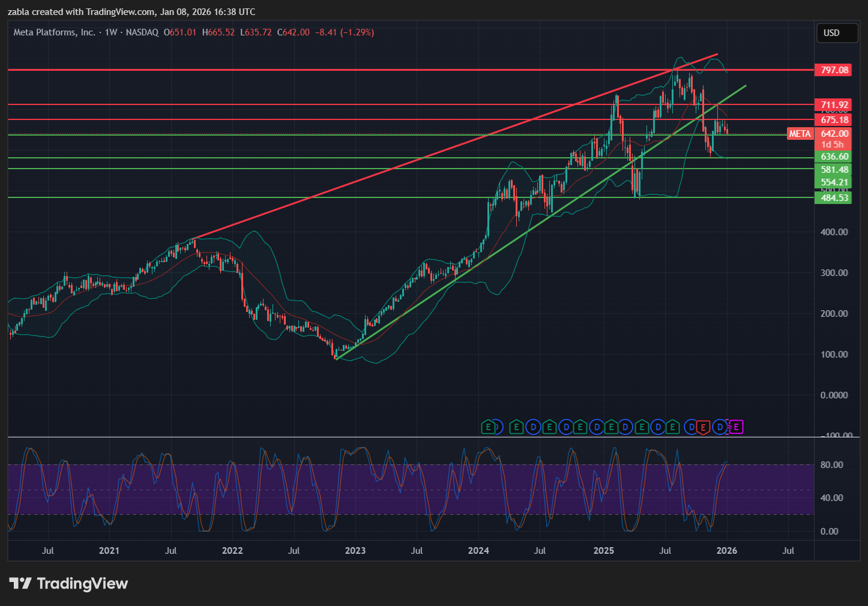This screenshot has width=868, height=606.
Task: Select the 484.53 green support label
Action: pos(834,198)
